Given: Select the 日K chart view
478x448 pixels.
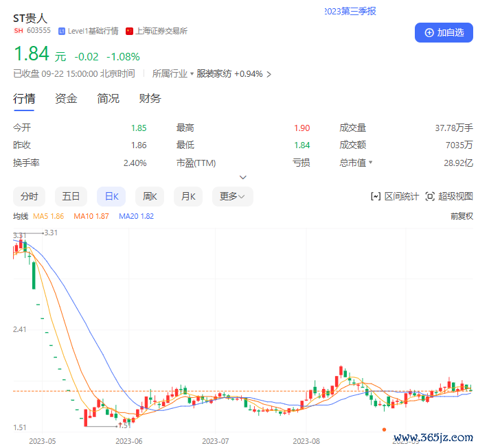Looking at the screenshot, I should pos(111,196).
